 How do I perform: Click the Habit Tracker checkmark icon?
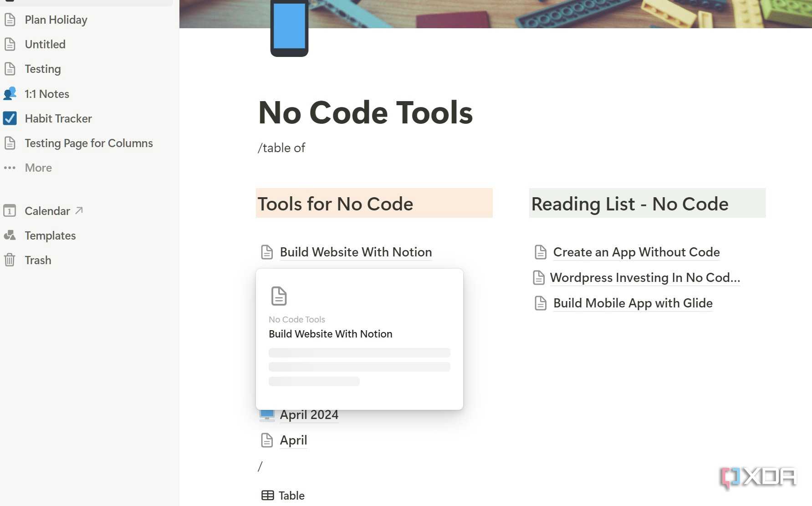[x=10, y=118]
